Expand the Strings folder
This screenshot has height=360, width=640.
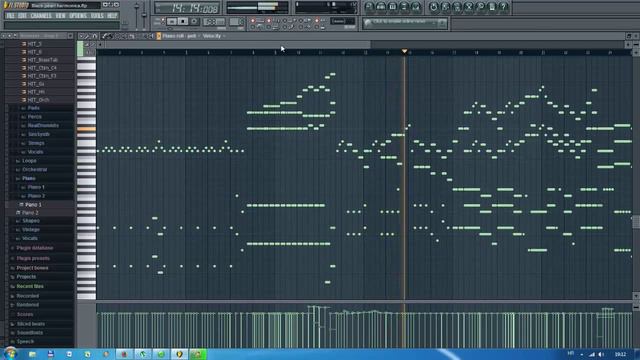point(36,143)
